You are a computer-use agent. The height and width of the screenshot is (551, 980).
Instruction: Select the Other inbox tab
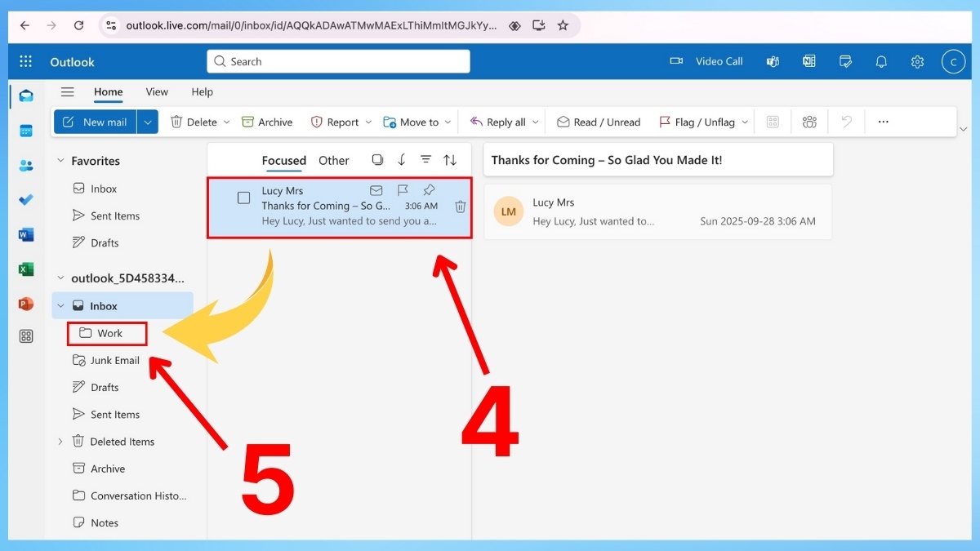point(333,161)
